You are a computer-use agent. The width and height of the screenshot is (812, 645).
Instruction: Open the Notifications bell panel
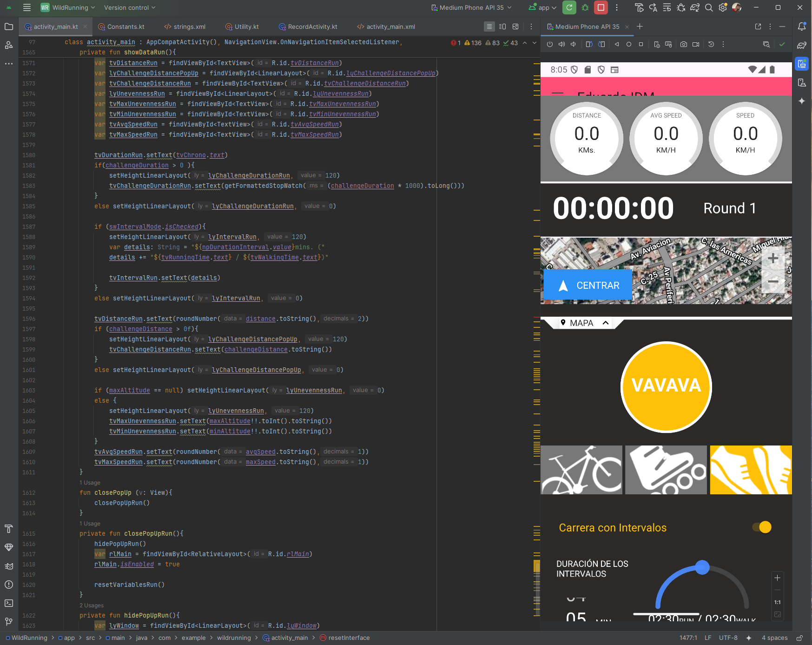(x=802, y=27)
